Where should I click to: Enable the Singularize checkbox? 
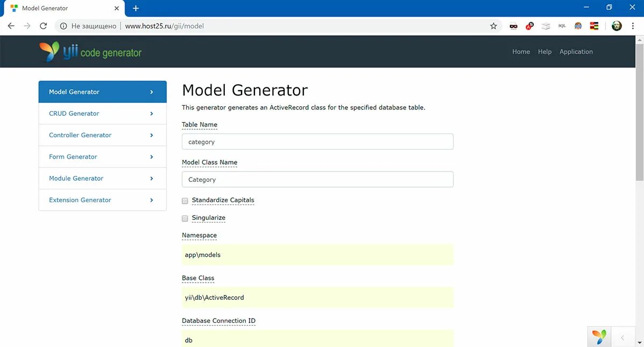click(185, 218)
